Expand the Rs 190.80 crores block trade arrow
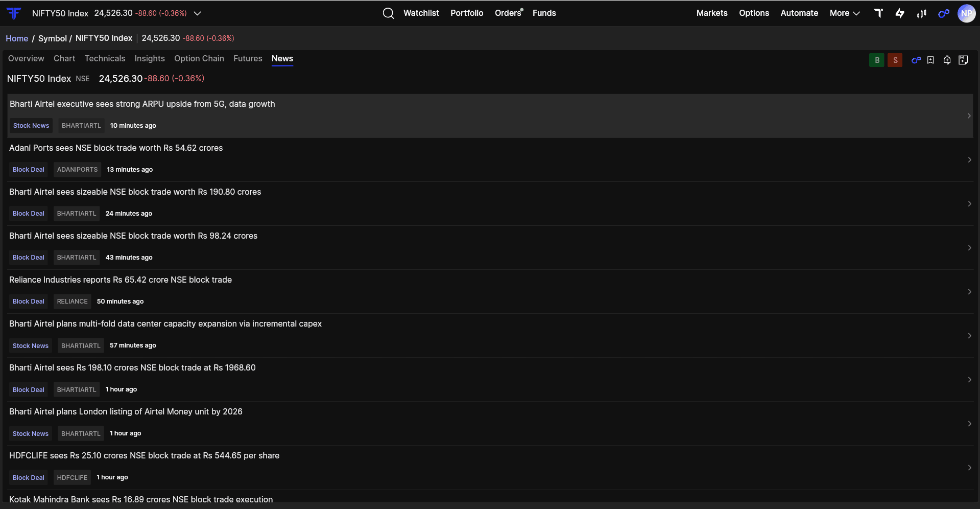This screenshot has width=980, height=509. click(x=969, y=204)
